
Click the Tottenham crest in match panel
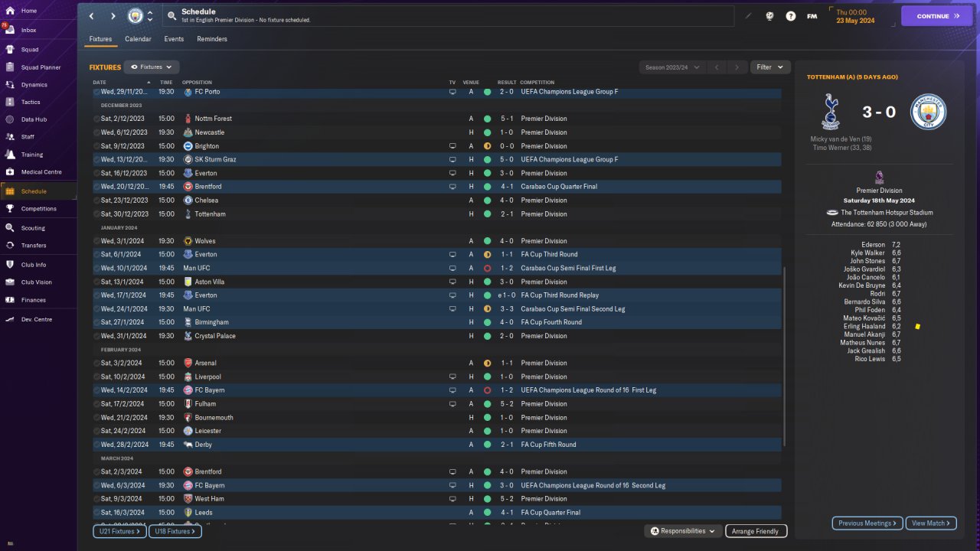click(x=830, y=112)
